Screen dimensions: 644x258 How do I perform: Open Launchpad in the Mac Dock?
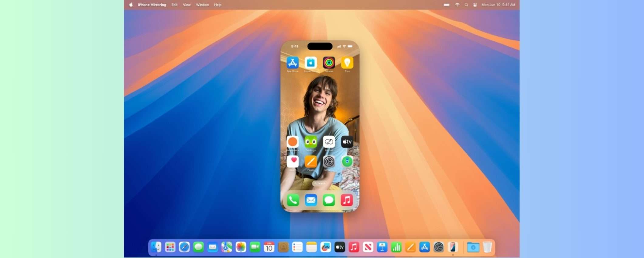pos(170,247)
